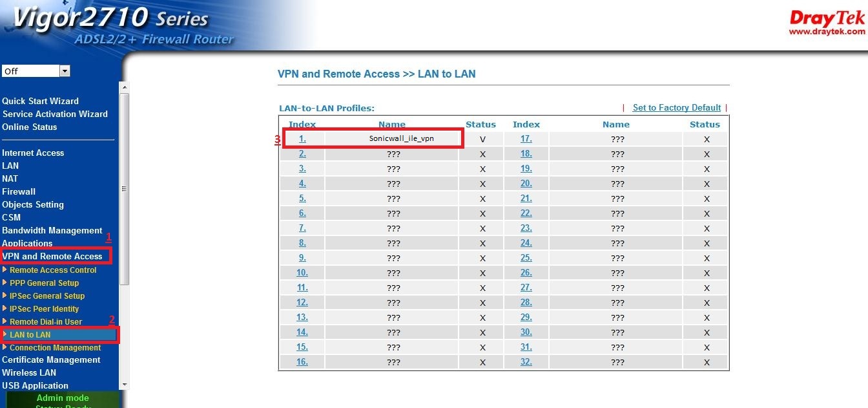The height and width of the screenshot is (408, 868).
Task: Open IPSec General Setup page
Action: [47, 296]
